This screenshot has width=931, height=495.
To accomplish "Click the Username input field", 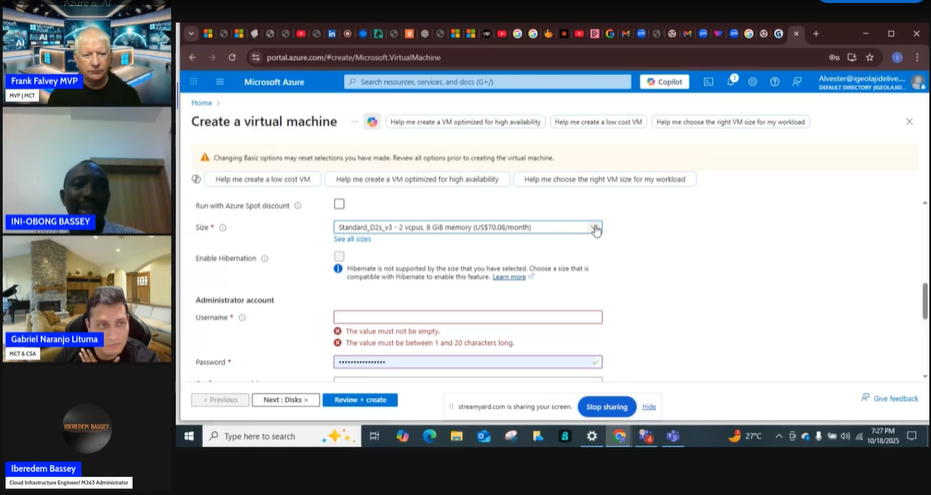I will [x=467, y=317].
